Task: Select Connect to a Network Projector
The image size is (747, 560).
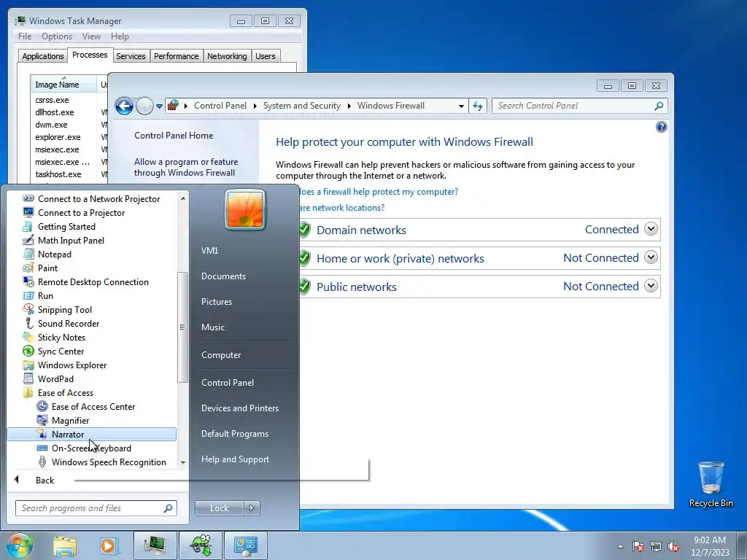Action: point(98,199)
